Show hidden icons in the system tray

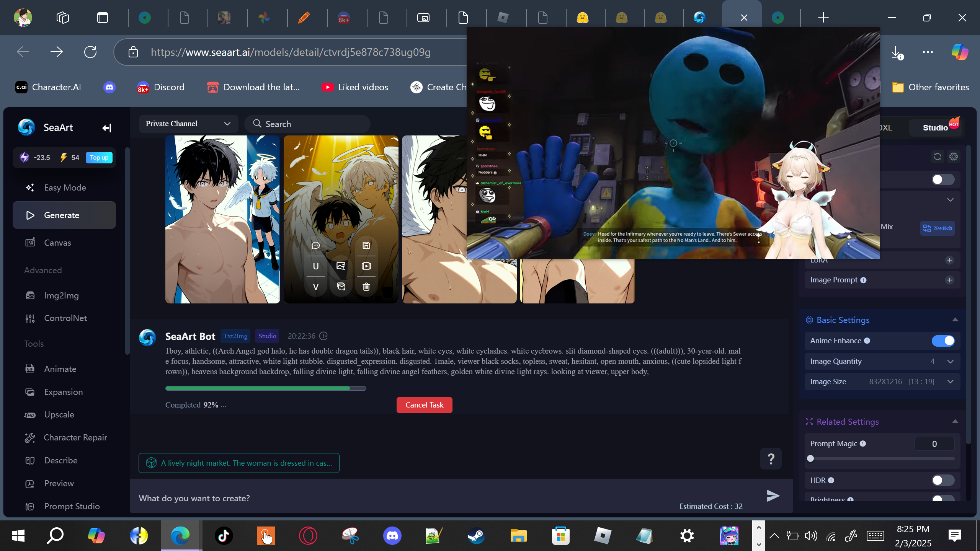(774, 536)
